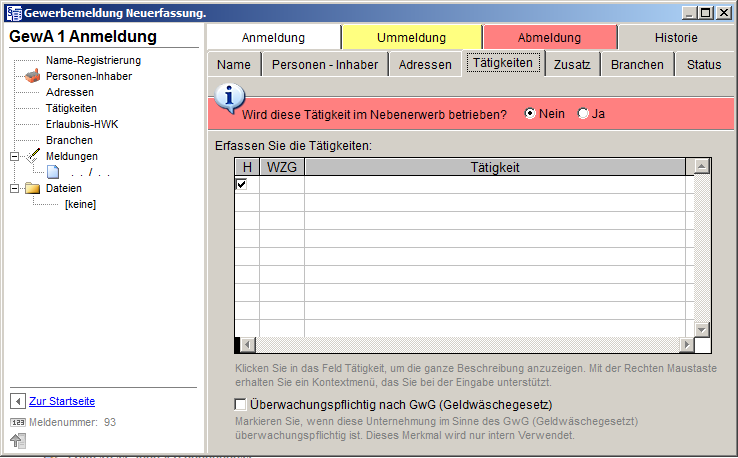The width and height of the screenshot is (738, 458).
Task: Click the table's vertical scrollbar down arrow
Action: pos(701,329)
